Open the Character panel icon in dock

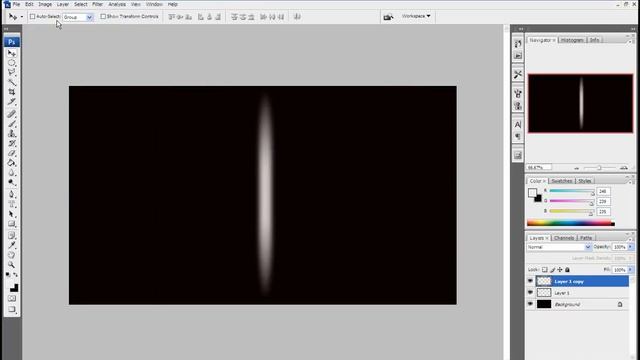(518, 124)
